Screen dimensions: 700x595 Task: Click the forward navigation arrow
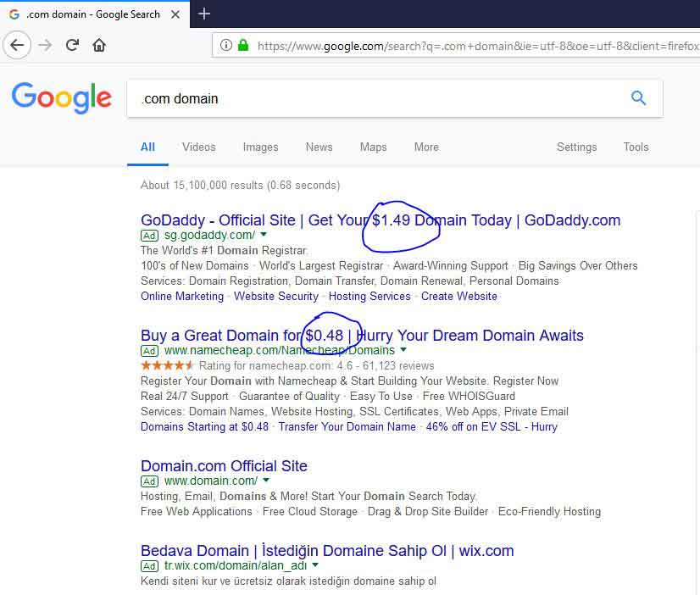45,45
